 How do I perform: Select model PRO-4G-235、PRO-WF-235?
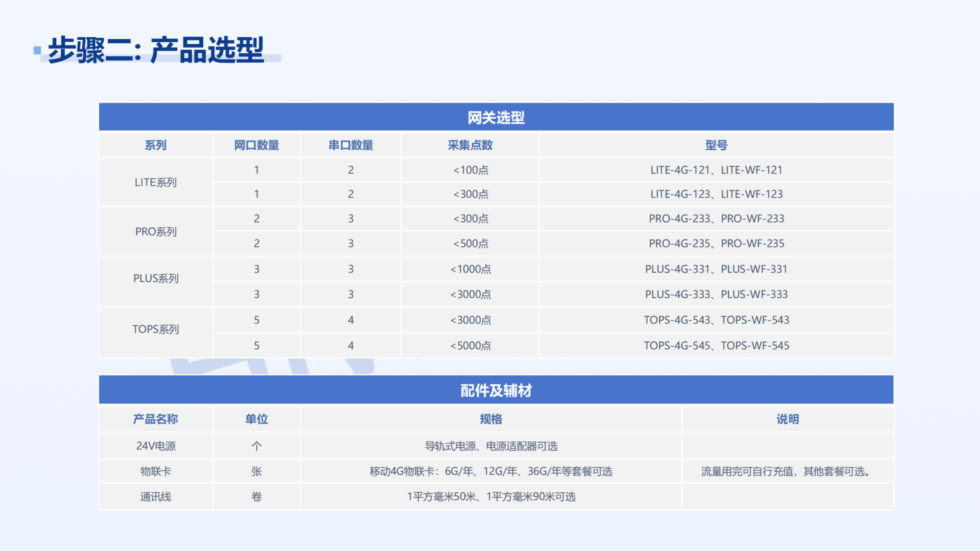click(x=717, y=244)
